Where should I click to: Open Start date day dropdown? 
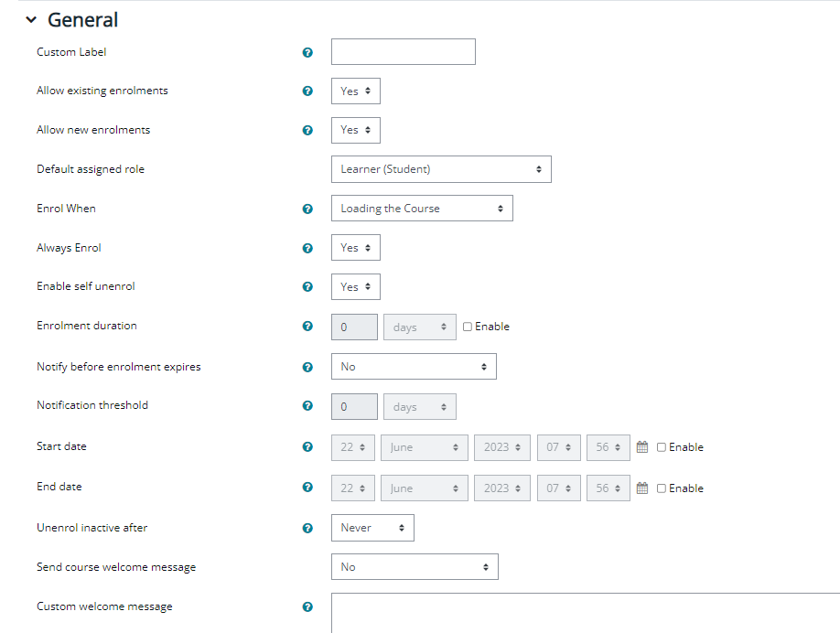tap(353, 447)
